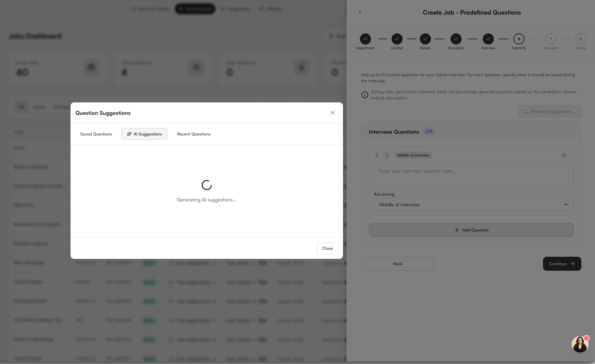Select the AI Suggestions tab
Image resolution: width=595 pixels, height=364 pixels.
144,134
